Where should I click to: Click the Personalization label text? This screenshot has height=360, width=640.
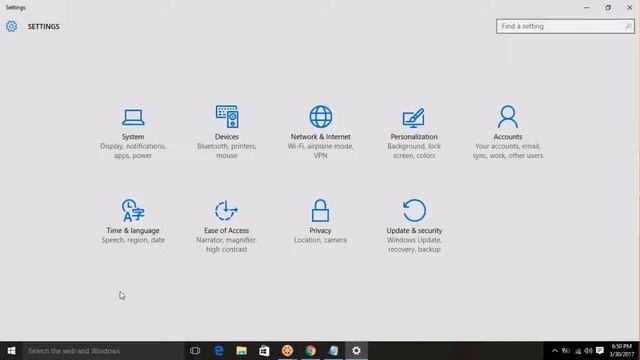pyautogui.click(x=414, y=137)
